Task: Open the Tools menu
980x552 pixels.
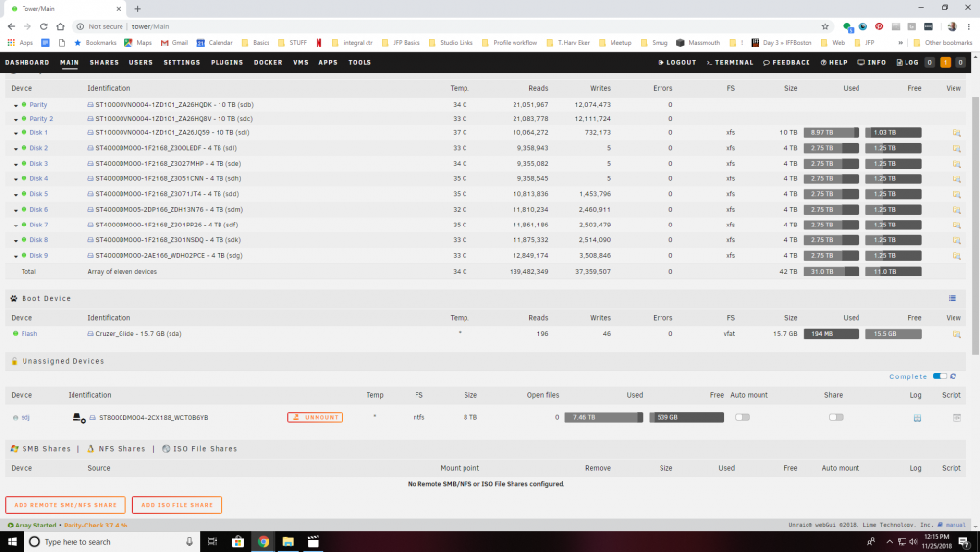Action: point(360,62)
